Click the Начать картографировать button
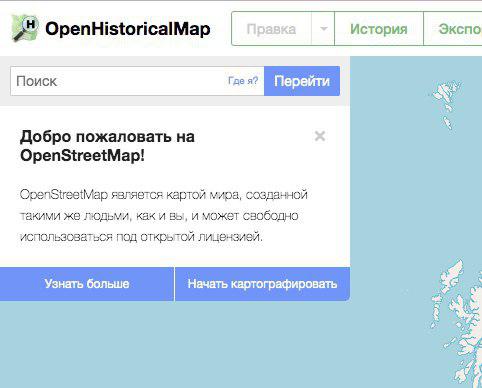Viewport: 482px width, 388px height. tap(262, 284)
